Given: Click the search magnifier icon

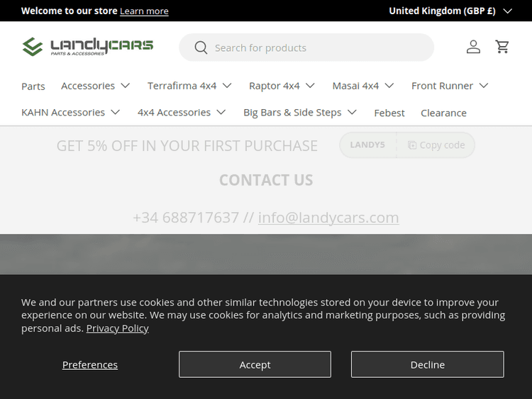Looking at the screenshot, I should (x=201, y=47).
